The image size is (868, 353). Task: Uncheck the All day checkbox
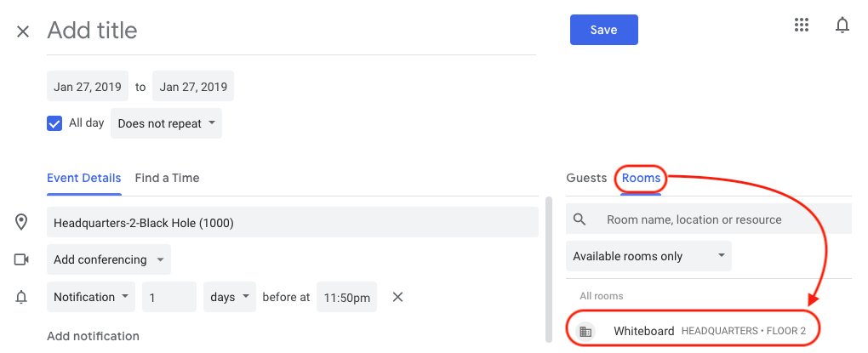click(54, 123)
